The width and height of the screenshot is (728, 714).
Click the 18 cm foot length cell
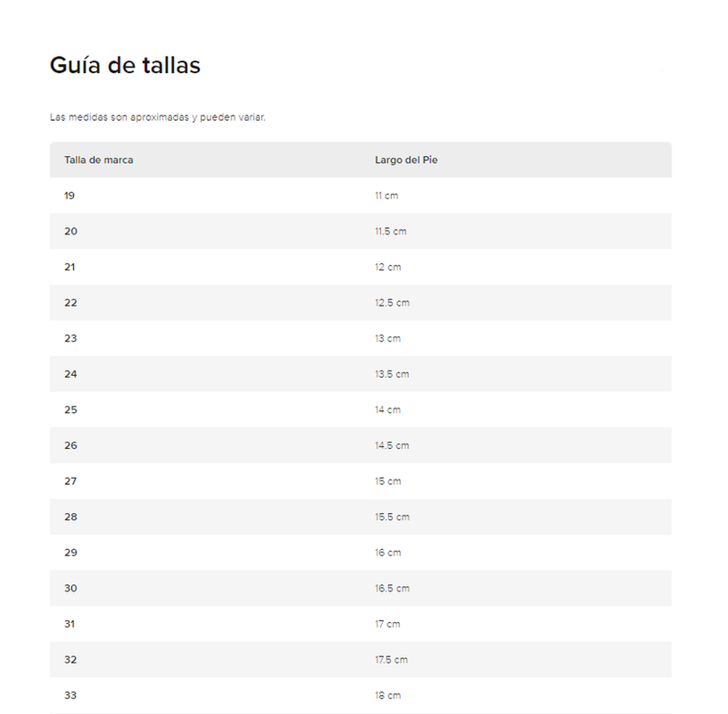388,696
